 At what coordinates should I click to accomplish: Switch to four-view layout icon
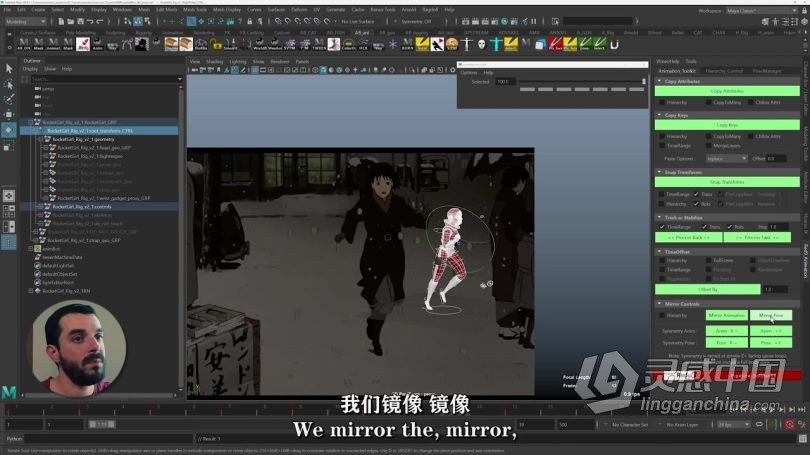[9, 211]
